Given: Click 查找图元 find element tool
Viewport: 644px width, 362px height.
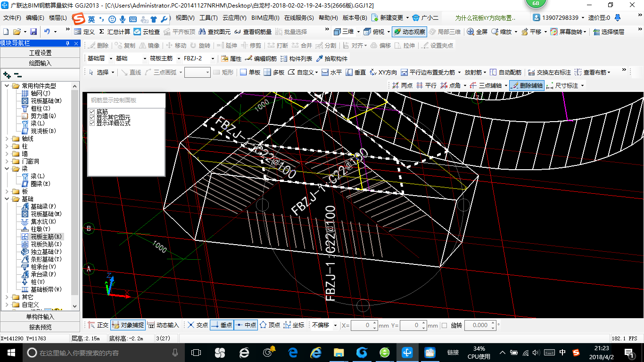Looking at the screenshot, I should (x=215, y=32).
